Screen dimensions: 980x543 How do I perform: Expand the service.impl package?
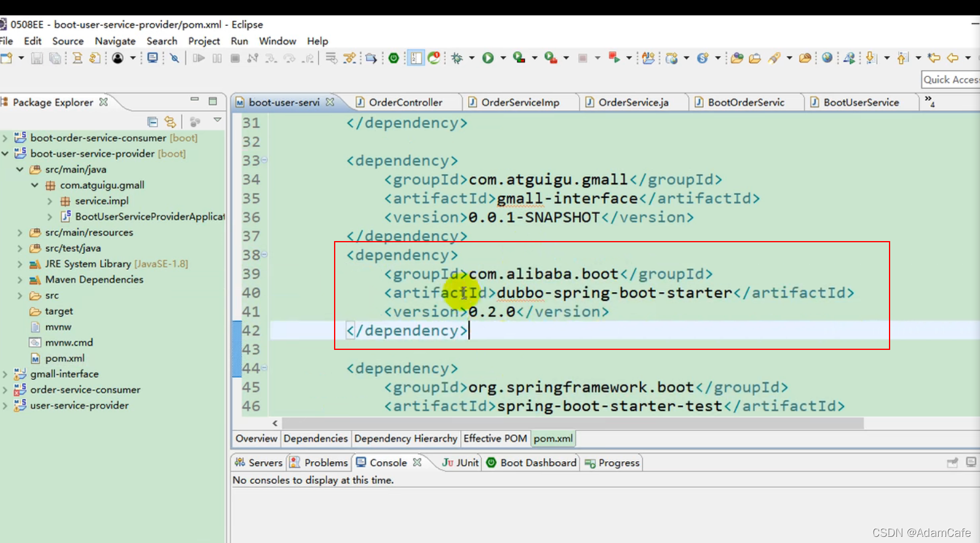[50, 201]
